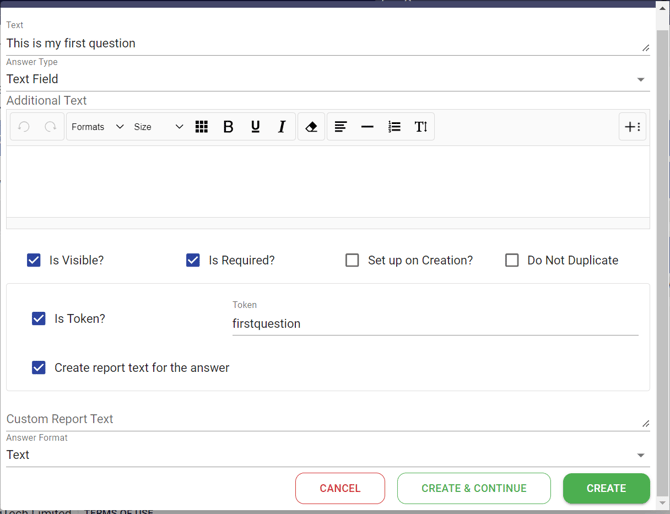Enable Set up on Creation checkbox
This screenshot has width=670, height=514.
pyautogui.click(x=352, y=260)
